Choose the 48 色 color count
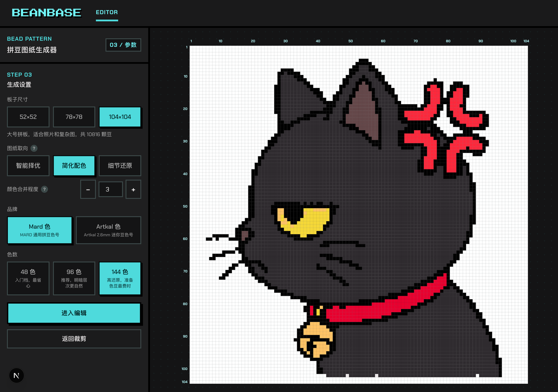Viewport: 558px width, 392px height. point(28,278)
